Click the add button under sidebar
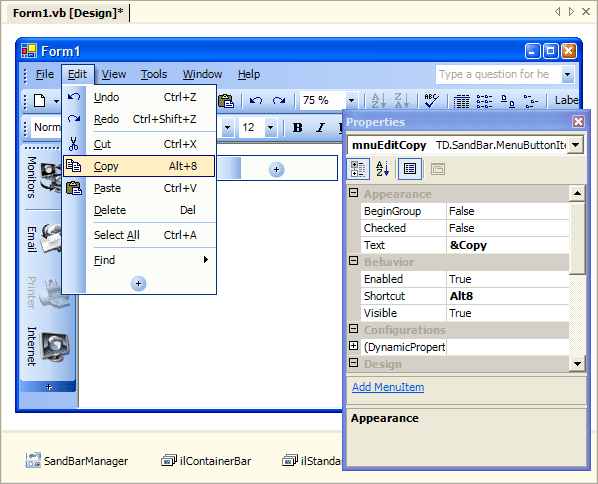 (x=48, y=387)
